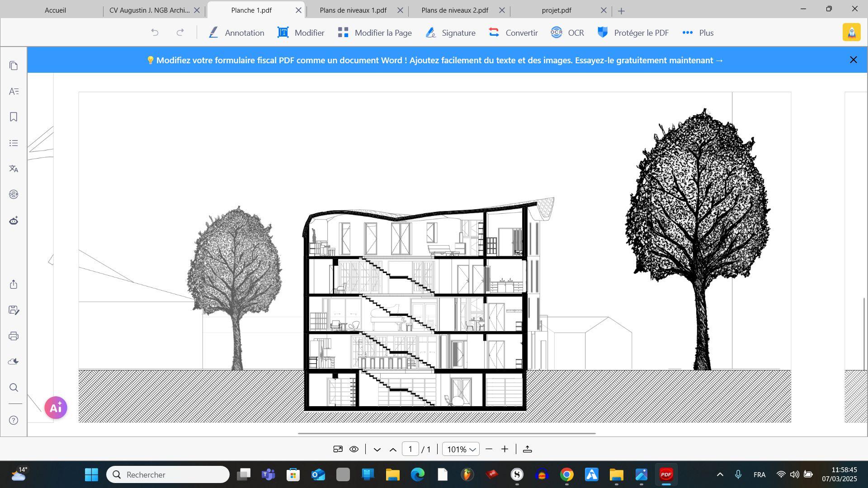Expand the Plus more-tools menu
The width and height of the screenshot is (868, 488).
(x=698, y=33)
